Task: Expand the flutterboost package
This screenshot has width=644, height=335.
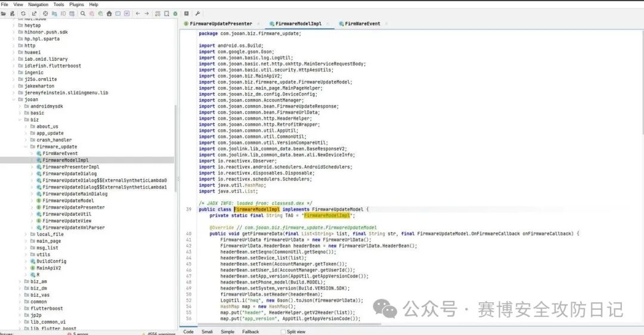Action: [20, 308]
